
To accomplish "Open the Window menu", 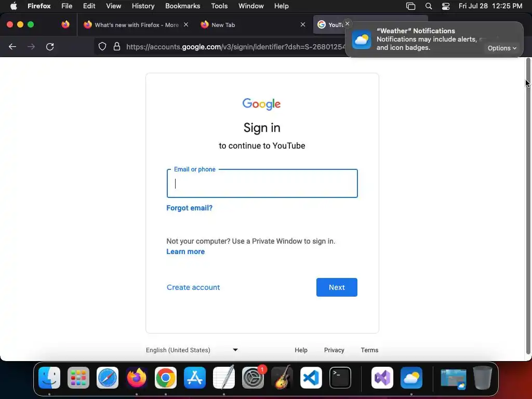I will pos(251,6).
